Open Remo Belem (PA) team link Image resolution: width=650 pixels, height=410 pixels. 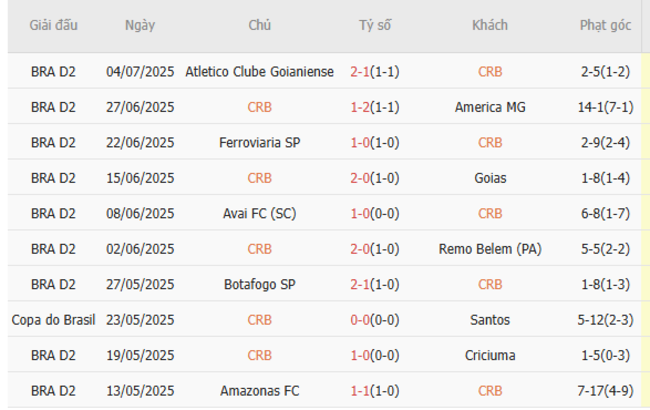click(x=490, y=249)
